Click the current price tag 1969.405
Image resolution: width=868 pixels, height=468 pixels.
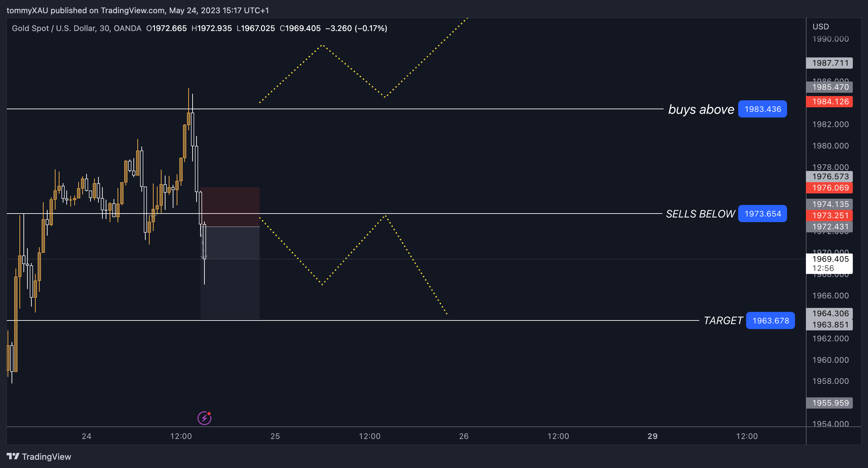point(829,263)
